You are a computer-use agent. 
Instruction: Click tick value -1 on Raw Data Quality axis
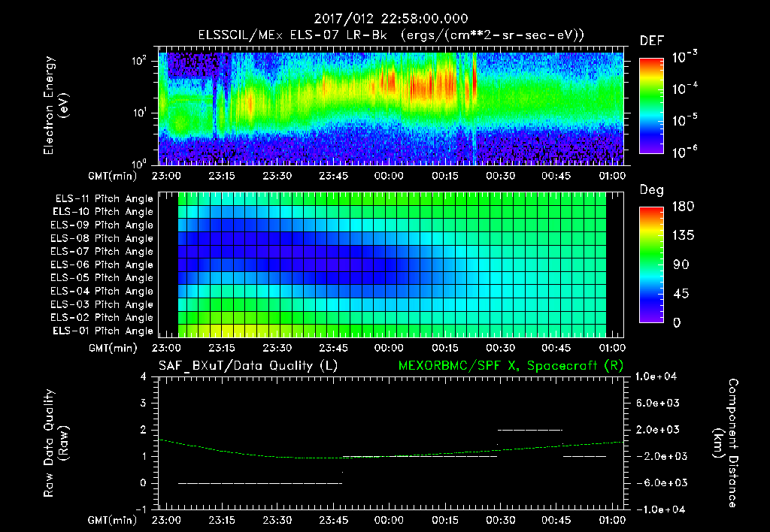click(x=141, y=509)
